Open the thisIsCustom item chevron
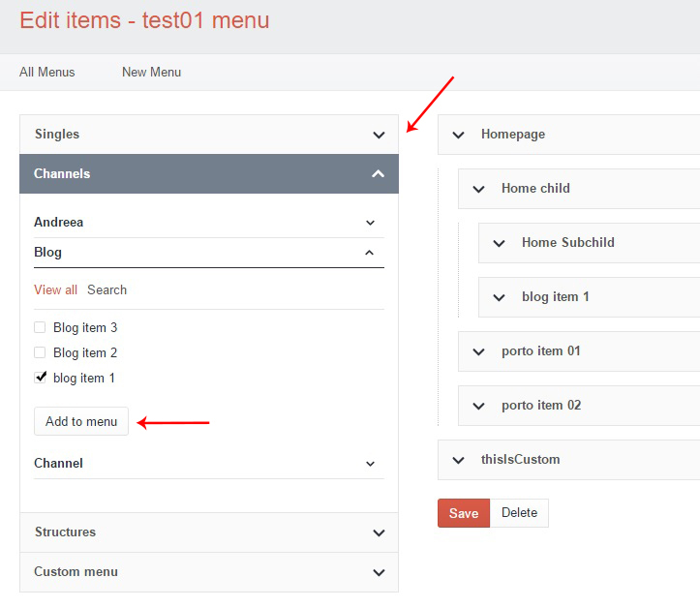The image size is (700, 608). coord(459,460)
